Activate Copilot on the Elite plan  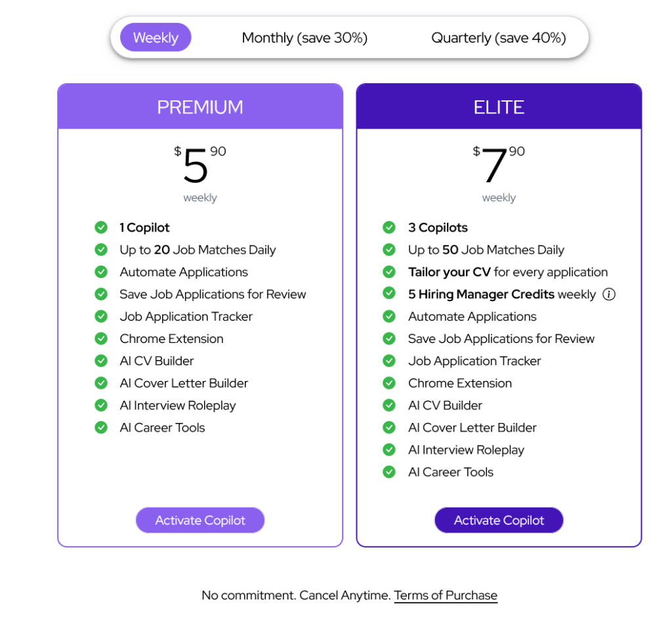coord(499,520)
